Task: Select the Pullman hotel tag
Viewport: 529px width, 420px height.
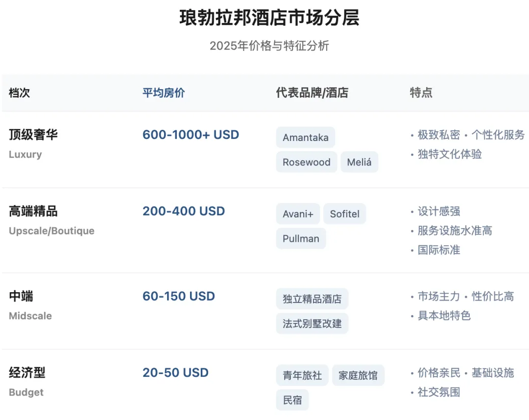Action: 301,238
